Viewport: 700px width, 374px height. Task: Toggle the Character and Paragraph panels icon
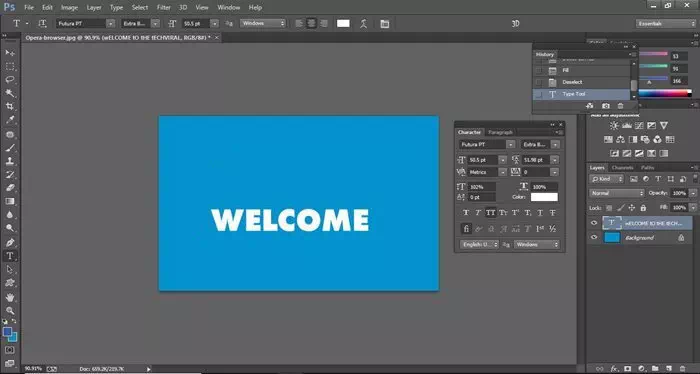(384, 24)
